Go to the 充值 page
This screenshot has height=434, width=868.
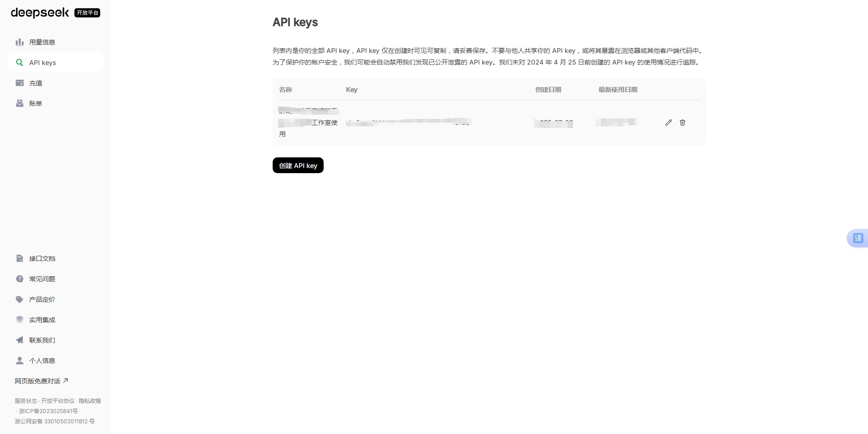pyautogui.click(x=56, y=83)
